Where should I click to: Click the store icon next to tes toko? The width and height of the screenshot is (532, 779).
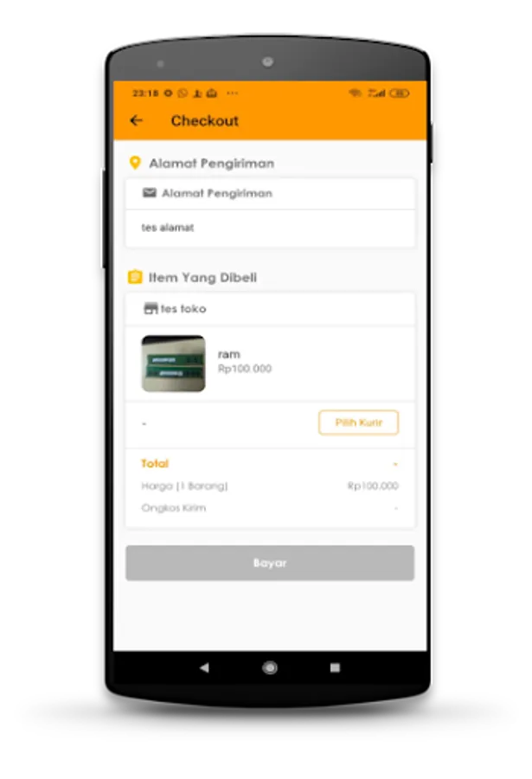[x=151, y=308]
